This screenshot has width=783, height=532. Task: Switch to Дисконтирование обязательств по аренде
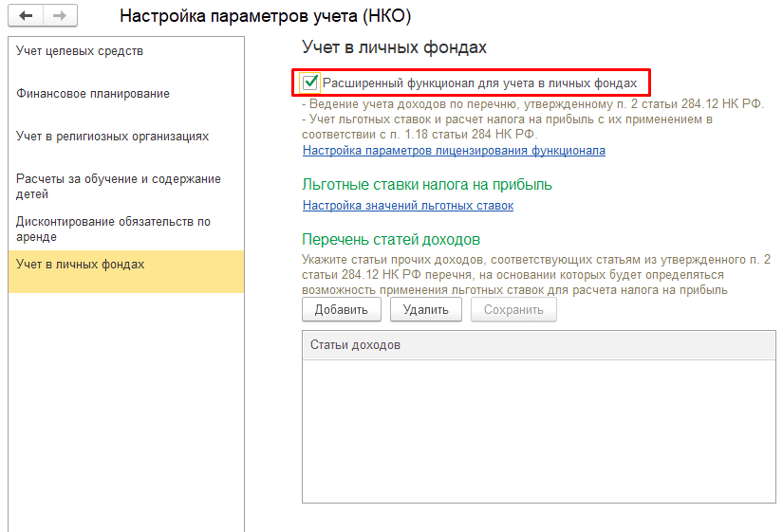coord(114,229)
